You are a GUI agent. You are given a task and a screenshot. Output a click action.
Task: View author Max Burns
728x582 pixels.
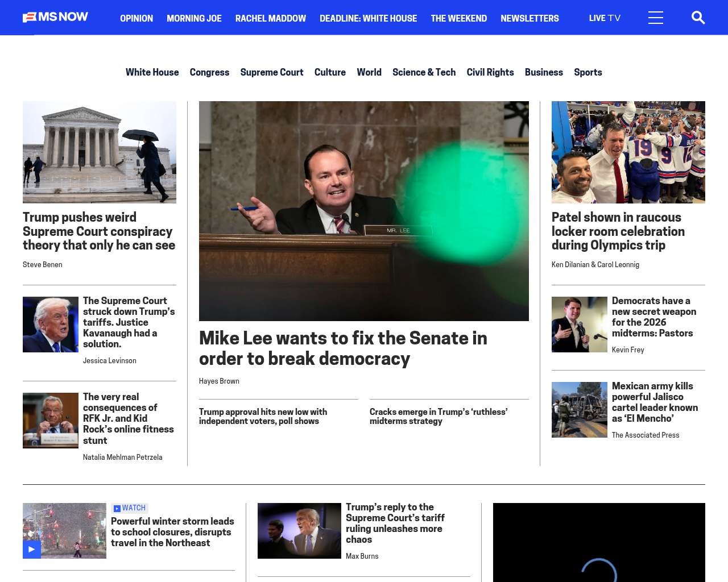point(362,556)
